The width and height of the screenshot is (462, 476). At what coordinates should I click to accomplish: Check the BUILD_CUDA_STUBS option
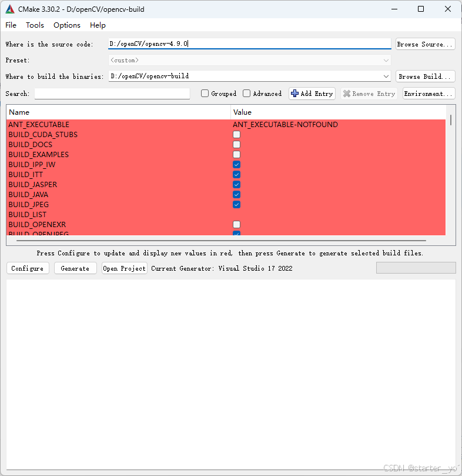pyautogui.click(x=237, y=135)
